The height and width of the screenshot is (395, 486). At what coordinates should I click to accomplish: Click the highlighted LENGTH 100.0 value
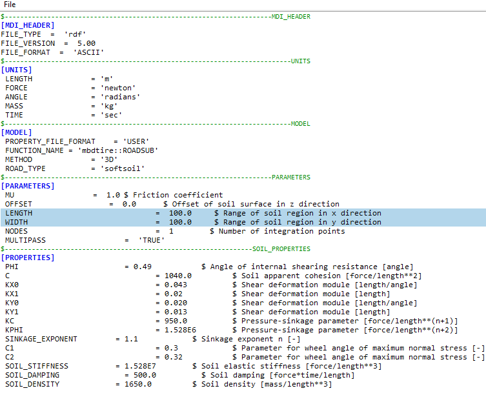180,213
